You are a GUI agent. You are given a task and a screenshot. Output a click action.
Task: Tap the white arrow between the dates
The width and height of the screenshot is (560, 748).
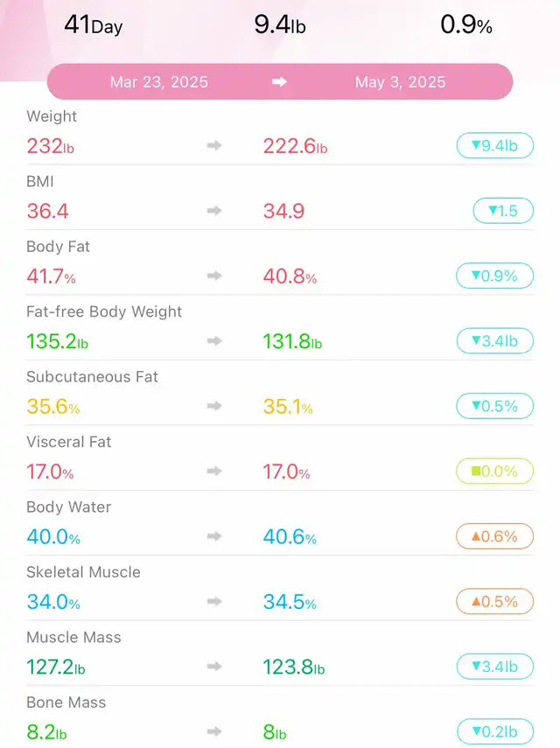click(280, 82)
